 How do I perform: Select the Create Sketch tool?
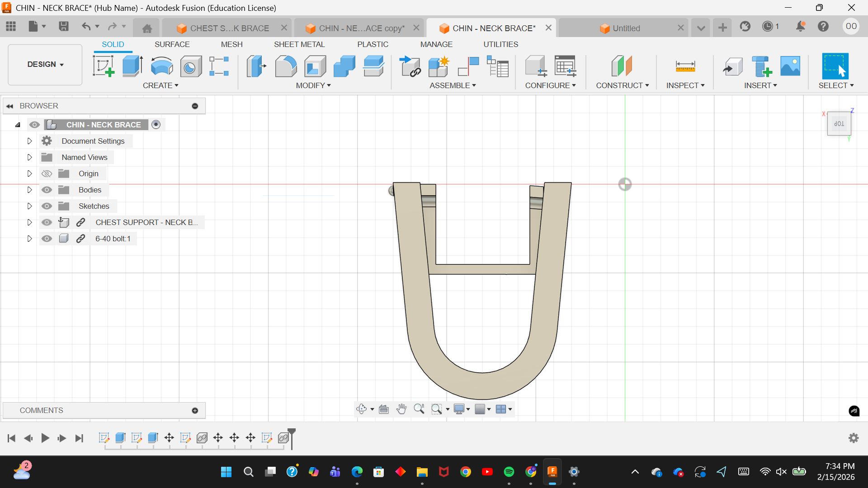click(x=104, y=66)
